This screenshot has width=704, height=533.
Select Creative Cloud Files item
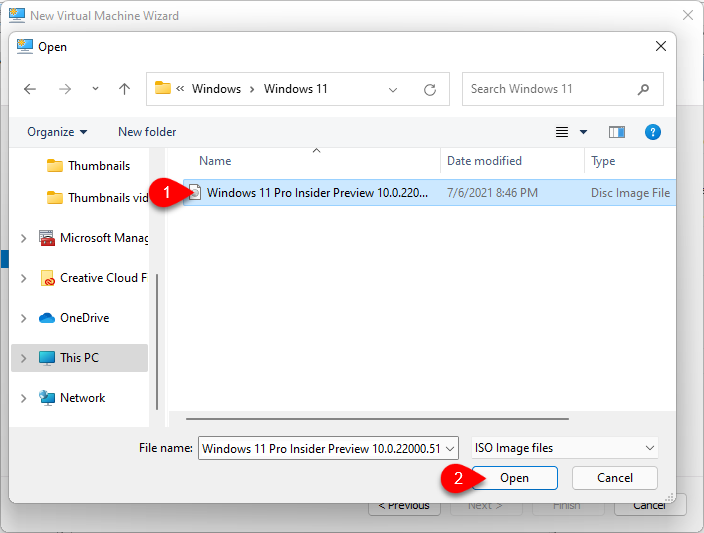click(93, 278)
